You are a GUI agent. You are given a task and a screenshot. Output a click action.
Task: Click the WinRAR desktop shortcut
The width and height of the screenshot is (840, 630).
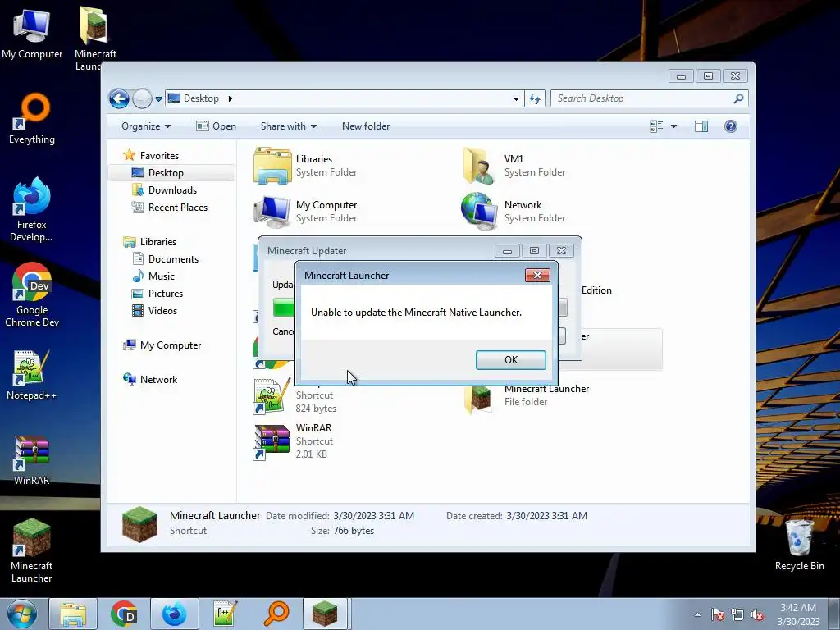tap(32, 459)
